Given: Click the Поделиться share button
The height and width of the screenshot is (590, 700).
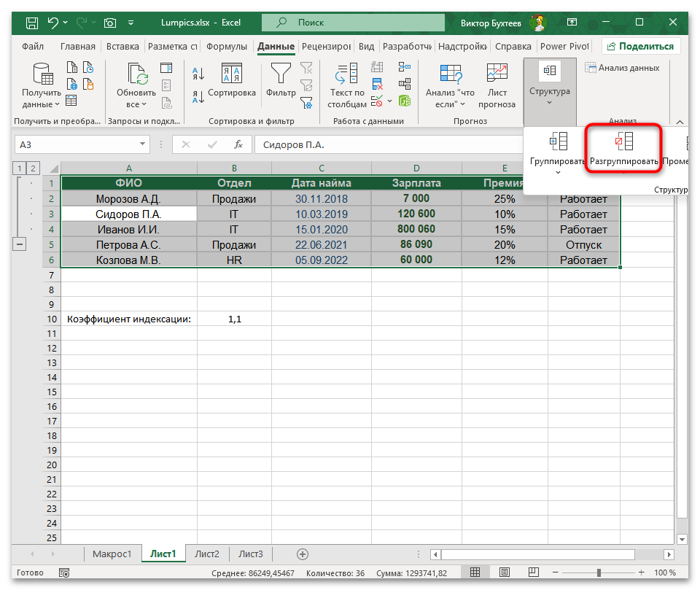Looking at the screenshot, I should click(x=640, y=46).
